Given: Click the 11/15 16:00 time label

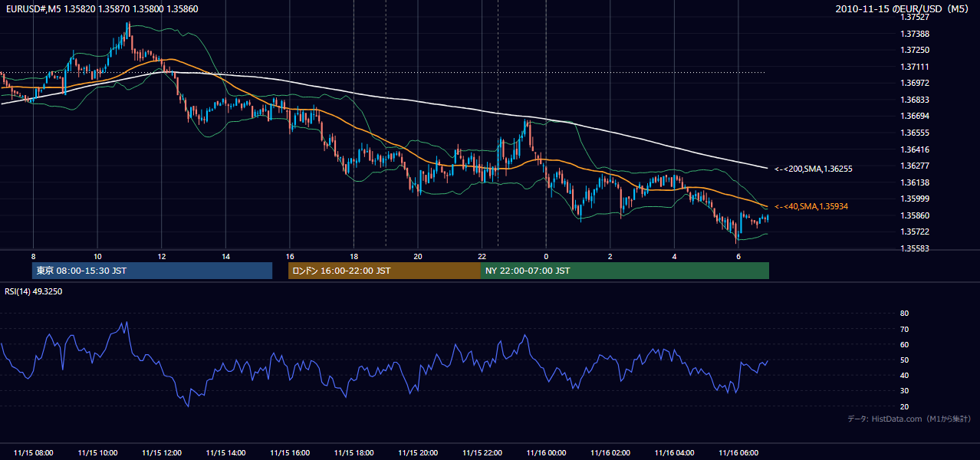Looking at the screenshot, I should (x=290, y=453).
